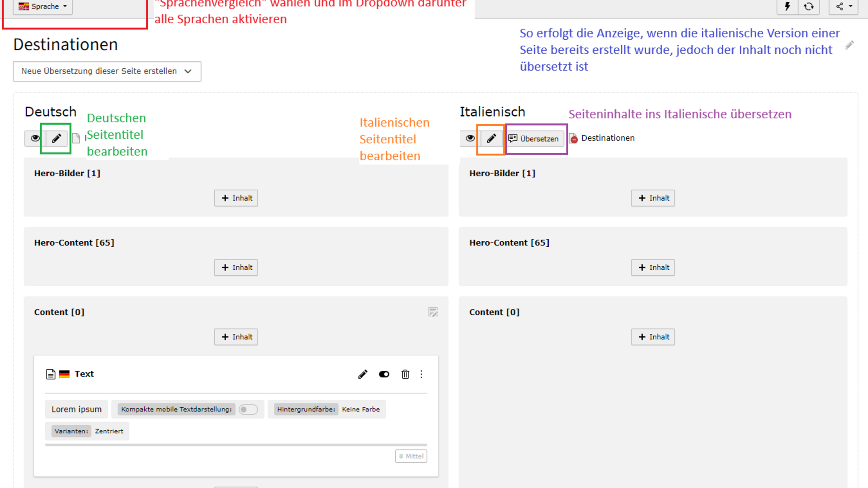Click pencil icon to edit Italian page title
The width and height of the screenshot is (868, 488).
[x=491, y=138]
